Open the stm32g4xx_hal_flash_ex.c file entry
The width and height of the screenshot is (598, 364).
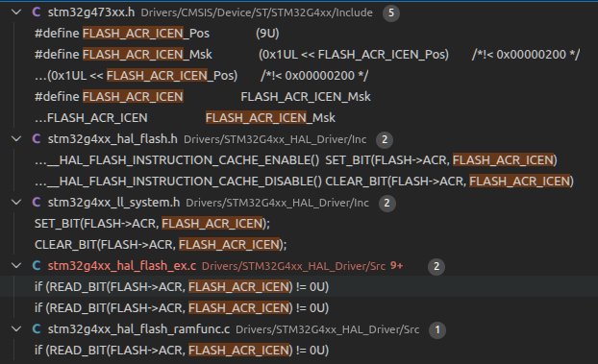(122, 266)
